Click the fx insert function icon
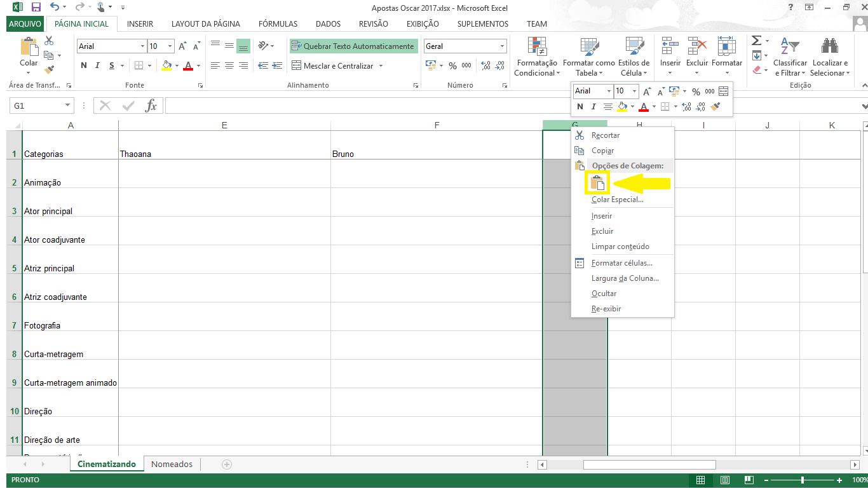Viewport: 868px width, 488px height. pyautogui.click(x=151, y=105)
